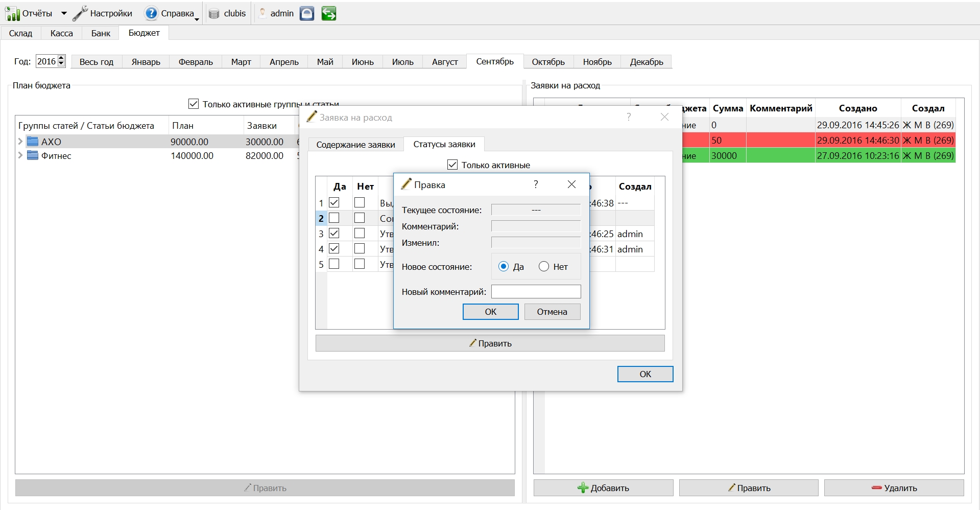The image size is (980, 510).
Task: Click the АХО folder icon
Action: 33,142
